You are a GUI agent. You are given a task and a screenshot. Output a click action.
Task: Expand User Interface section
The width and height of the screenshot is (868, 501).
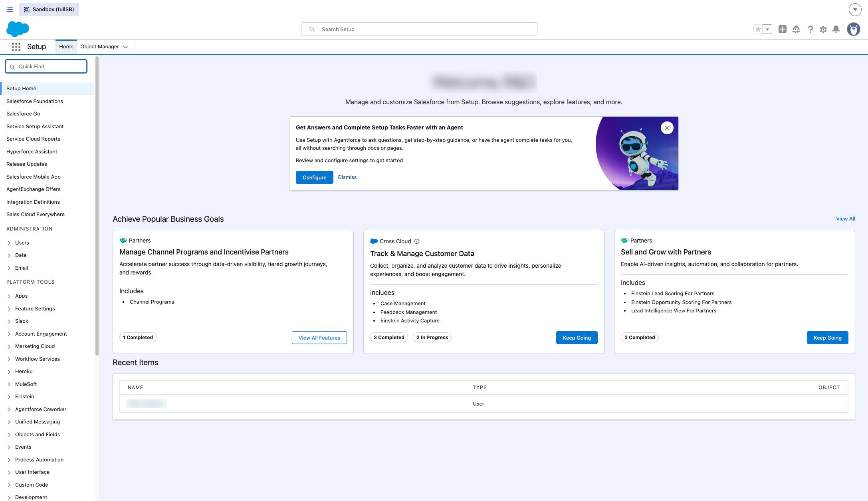click(x=9, y=472)
